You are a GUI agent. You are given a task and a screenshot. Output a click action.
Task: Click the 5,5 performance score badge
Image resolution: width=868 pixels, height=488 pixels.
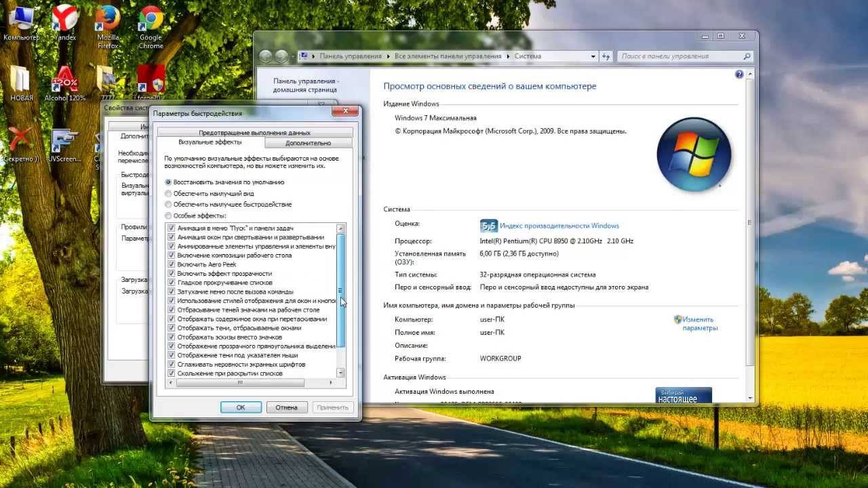tap(488, 226)
